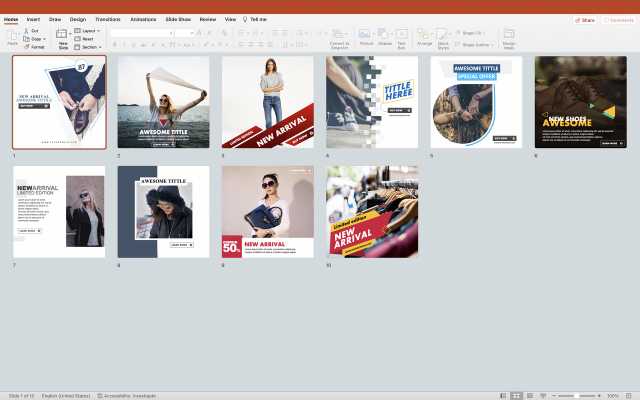640x400 pixels.
Task: Click the New Slide icon
Action: point(62,35)
